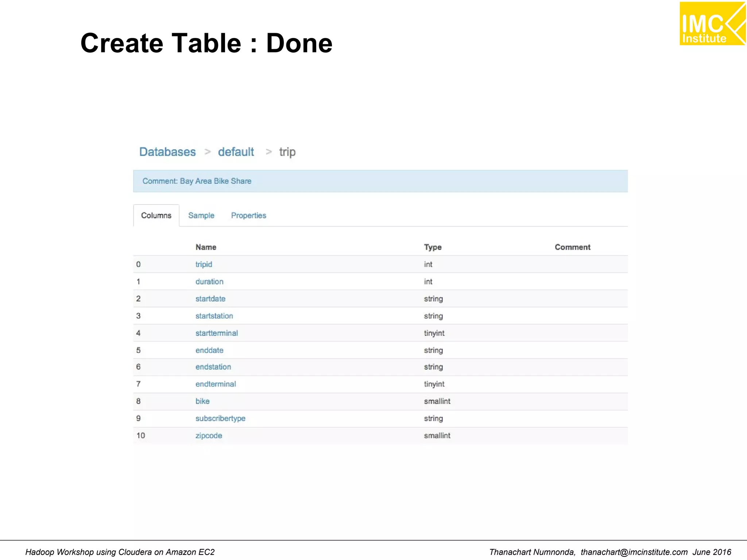
Task: Open the startdate column link
Action: 210,299
